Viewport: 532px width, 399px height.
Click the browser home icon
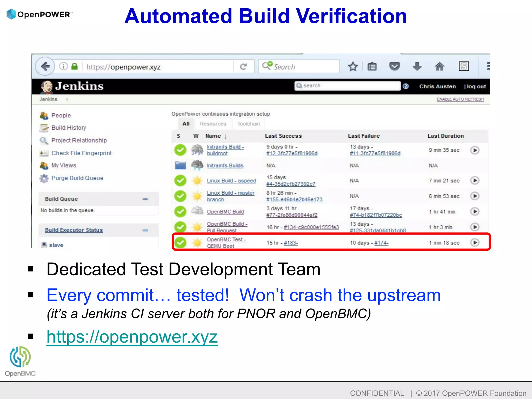[439, 66]
